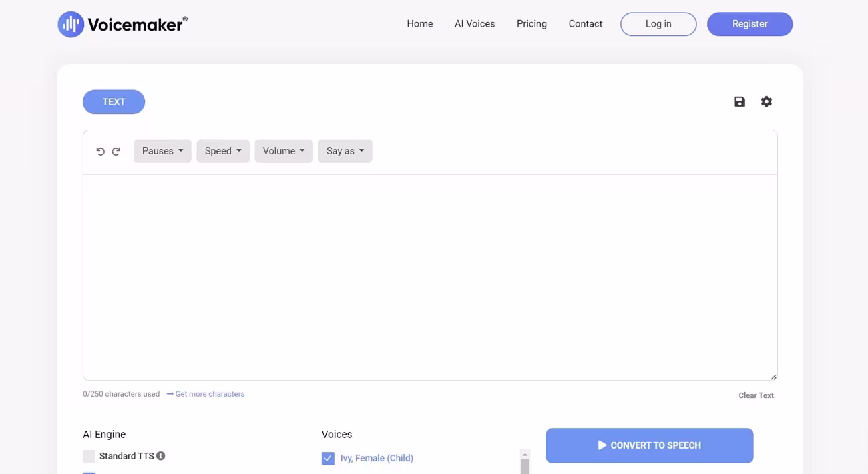Viewport: 868px width, 474px height.
Task: Toggle the Standard TTS checkbox
Action: point(89,457)
